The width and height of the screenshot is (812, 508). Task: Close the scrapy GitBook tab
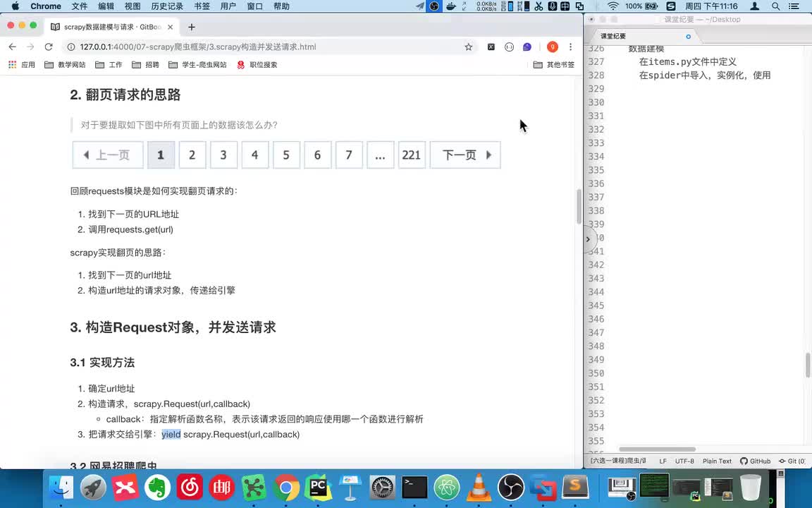coord(171,27)
